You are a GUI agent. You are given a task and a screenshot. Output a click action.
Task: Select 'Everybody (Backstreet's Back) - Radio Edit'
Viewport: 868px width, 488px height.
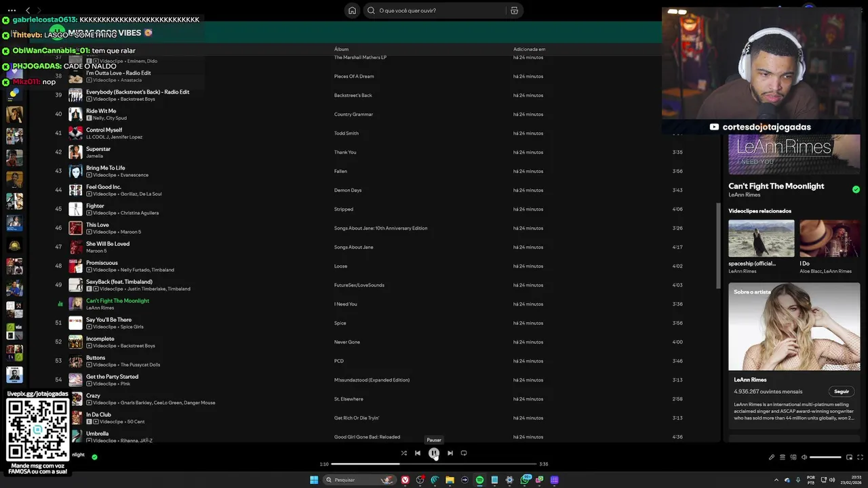[x=138, y=92]
